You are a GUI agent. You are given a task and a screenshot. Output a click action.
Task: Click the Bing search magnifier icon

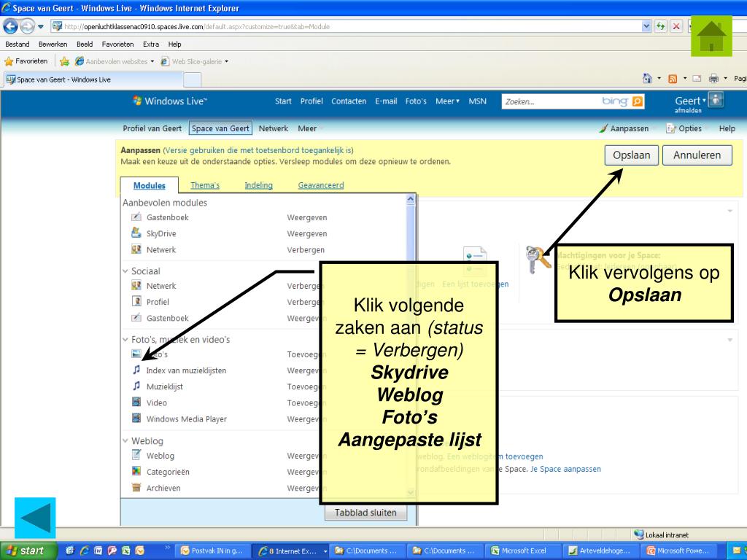637,101
